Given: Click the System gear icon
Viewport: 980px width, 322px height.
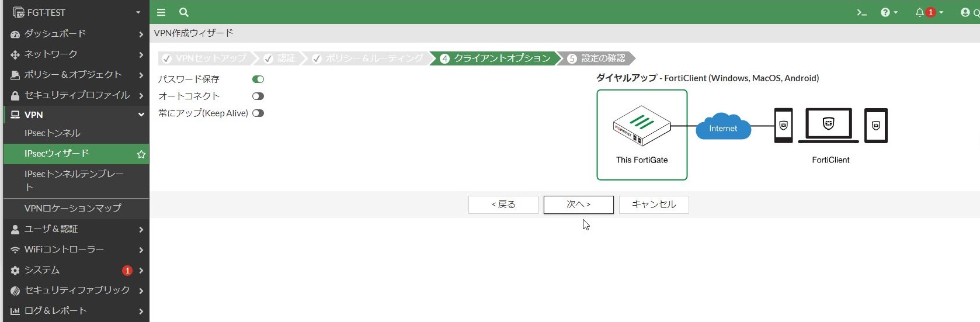Looking at the screenshot, I should (15, 271).
